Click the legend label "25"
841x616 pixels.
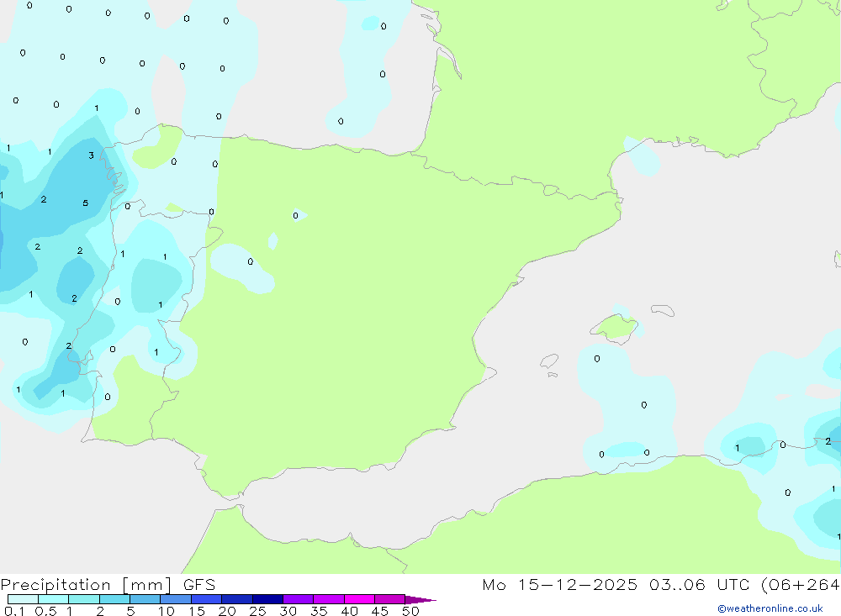258,611
